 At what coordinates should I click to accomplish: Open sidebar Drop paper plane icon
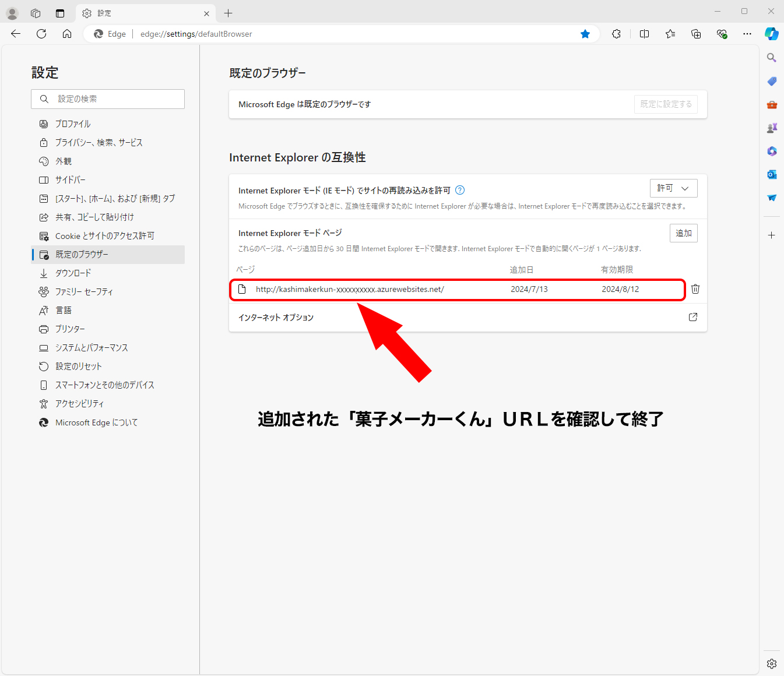click(x=772, y=198)
